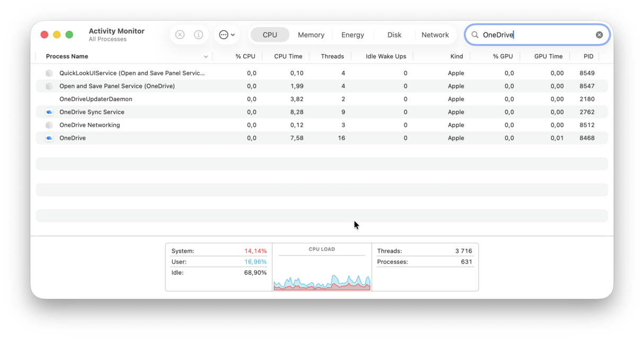The width and height of the screenshot is (644, 339).
Task: Click the CPU Load graph
Action: (x=322, y=282)
